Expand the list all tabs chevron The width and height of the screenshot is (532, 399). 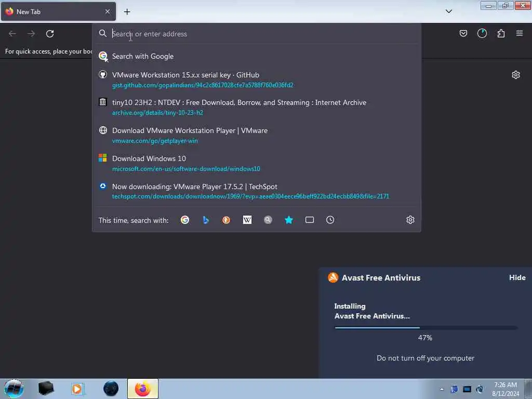coord(448,11)
